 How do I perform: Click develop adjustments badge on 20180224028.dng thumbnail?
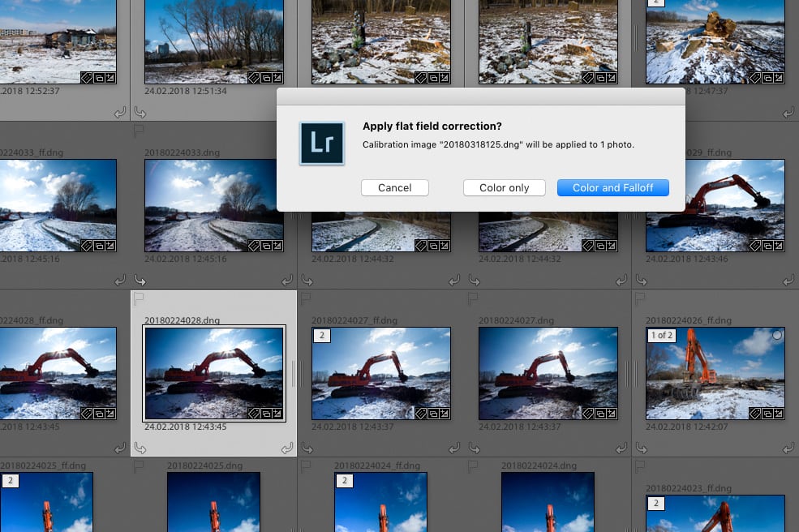tap(277, 413)
